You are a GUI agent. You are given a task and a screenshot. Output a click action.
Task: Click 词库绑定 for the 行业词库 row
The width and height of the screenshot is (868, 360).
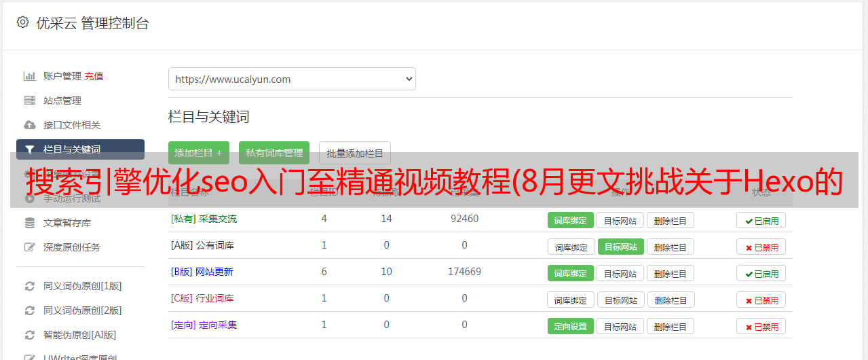(x=571, y=300)
